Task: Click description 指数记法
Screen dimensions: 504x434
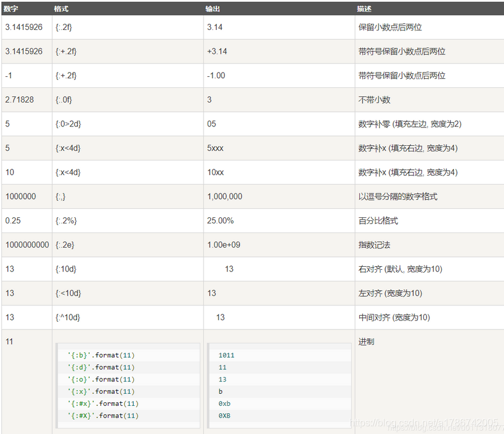Action: tap(374, 245)
